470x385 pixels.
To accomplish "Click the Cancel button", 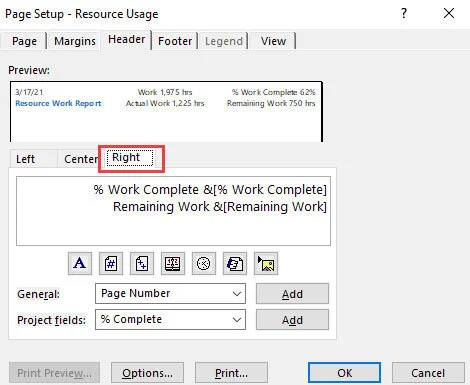I will tap(428, 373).
